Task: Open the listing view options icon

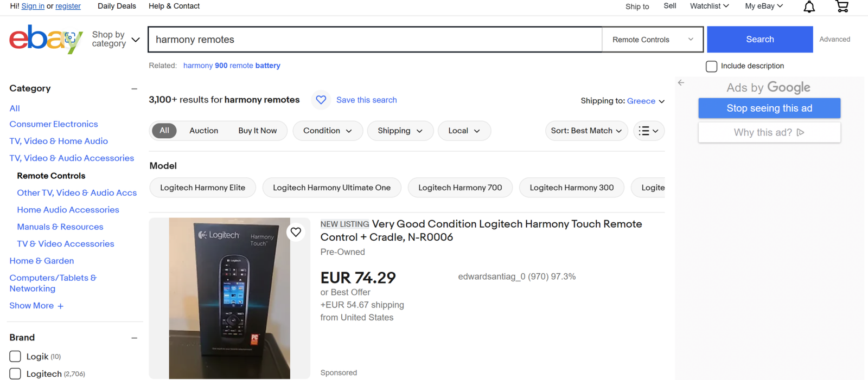Action: coord(649,131)
